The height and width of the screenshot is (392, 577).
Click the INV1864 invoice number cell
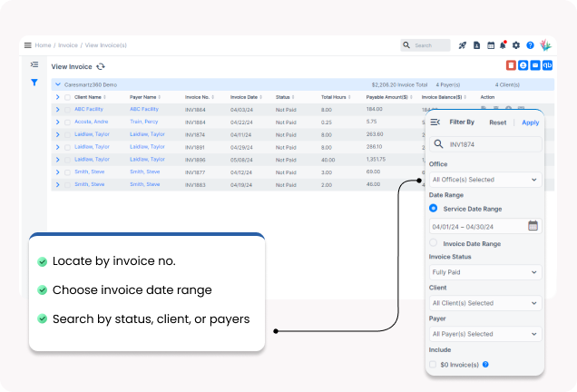click(x=195, y=110)
